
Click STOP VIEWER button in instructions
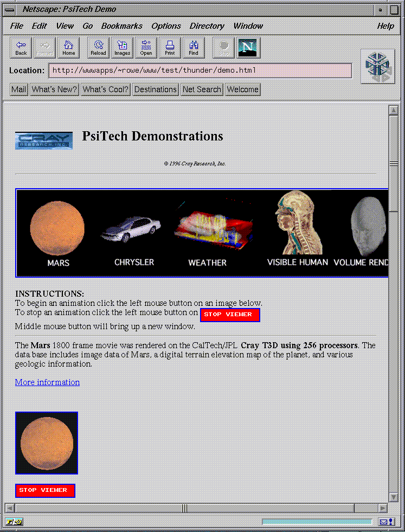[230, 315]
